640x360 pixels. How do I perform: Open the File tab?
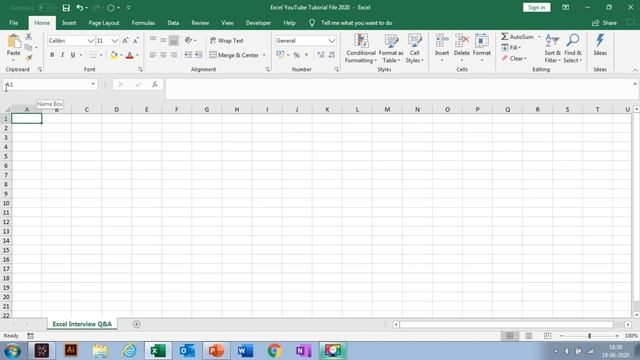tap(13, 23)
